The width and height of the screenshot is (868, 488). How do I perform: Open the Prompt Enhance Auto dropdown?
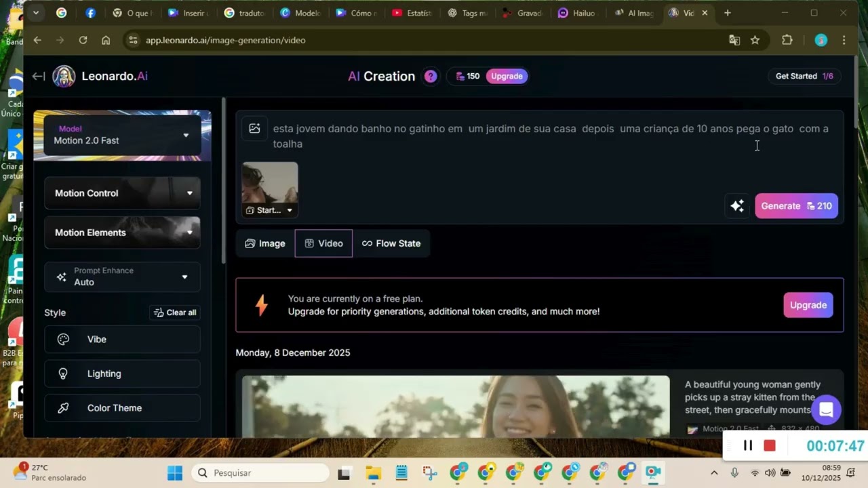[122, 277]
